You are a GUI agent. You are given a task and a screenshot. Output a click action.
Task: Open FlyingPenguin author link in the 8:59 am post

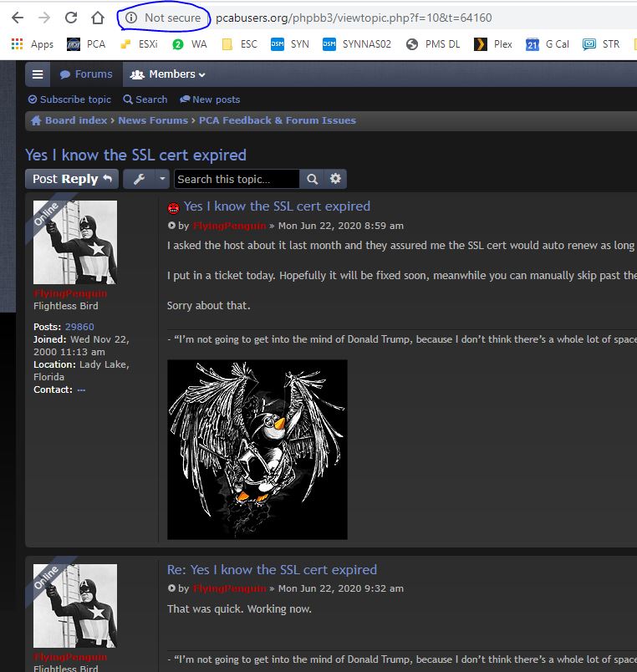[x=229, y=226]
